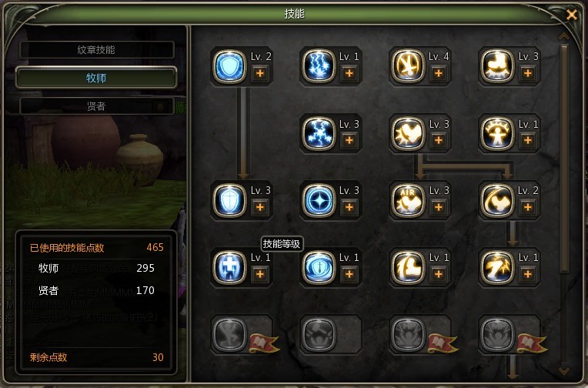Click the scroll down arrow of skill list
The image size is (588, 388).
564,371
